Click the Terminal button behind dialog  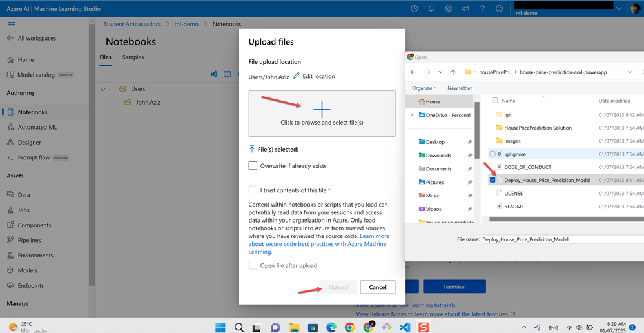click(x=454, y=287)
